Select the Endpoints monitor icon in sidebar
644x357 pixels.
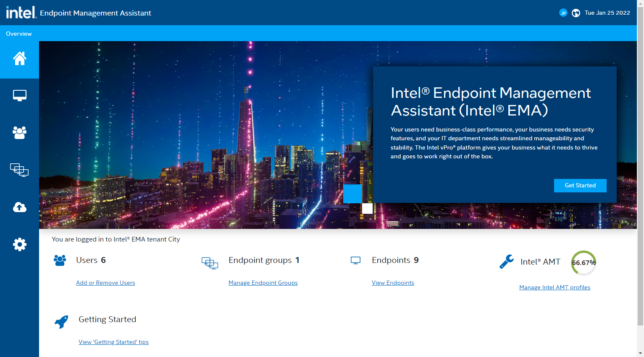pyautogui.click(x=19, y=95)
